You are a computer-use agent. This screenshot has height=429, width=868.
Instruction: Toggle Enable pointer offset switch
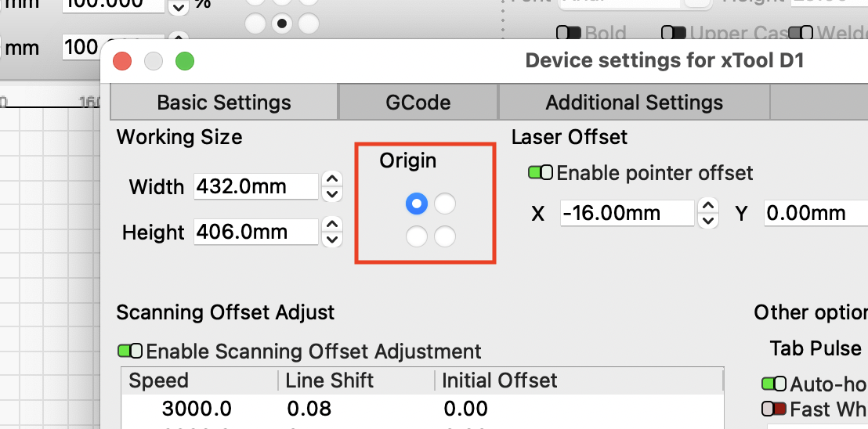[x=541, y=173]
